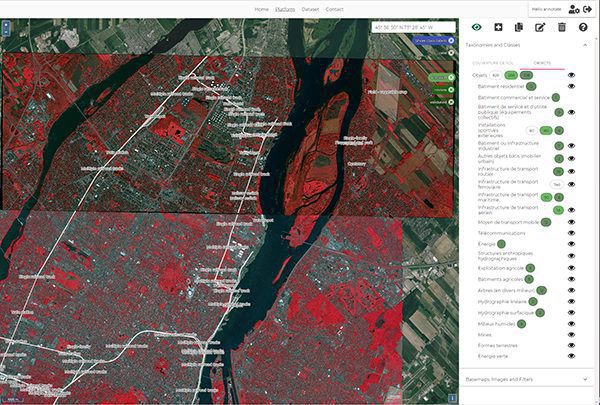Open the help question mark icon
This screenshot has height=405, width=600.
pos(583,27)
